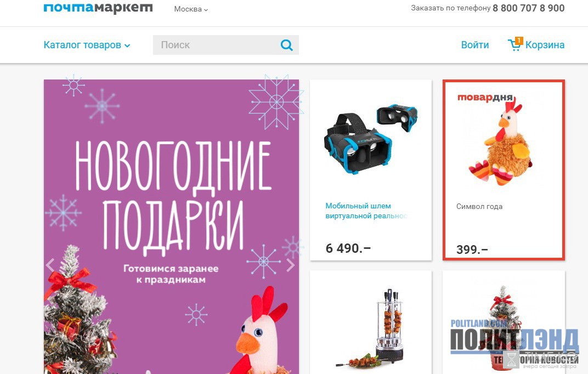The height and width of the screenshot is (374, 588).
Task: Open the shopping cart icon
Action: pos(515,44)
